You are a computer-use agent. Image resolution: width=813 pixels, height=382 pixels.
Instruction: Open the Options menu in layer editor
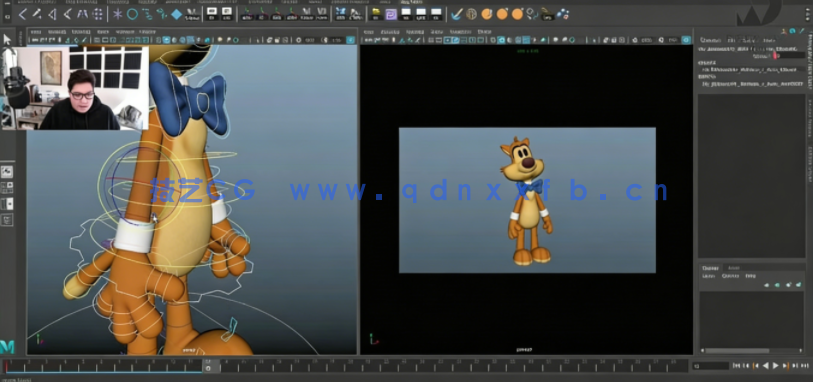click(731, 276)
